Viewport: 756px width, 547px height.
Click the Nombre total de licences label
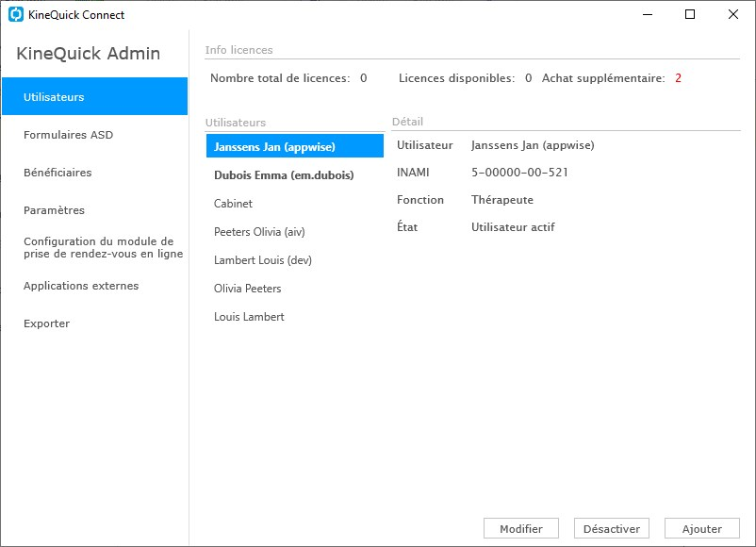coord(280,78)
